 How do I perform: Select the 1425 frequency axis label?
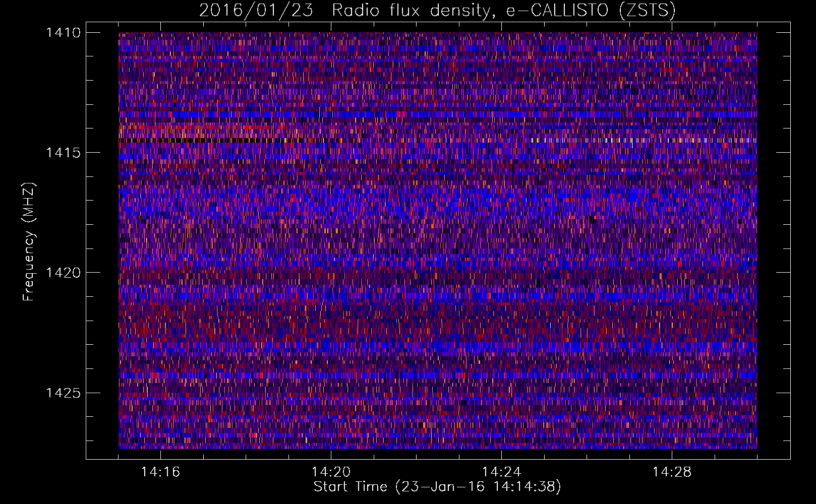63,393
